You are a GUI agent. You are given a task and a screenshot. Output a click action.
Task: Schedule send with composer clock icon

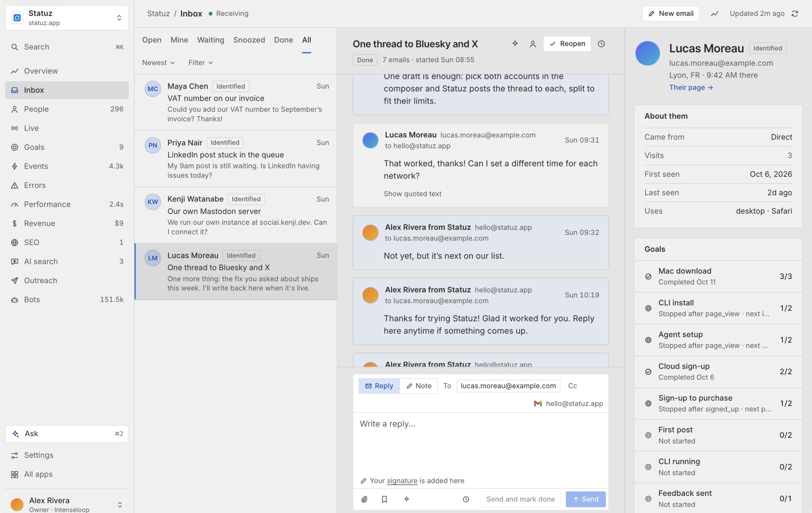pyautogui.click(x=466, y=499)
